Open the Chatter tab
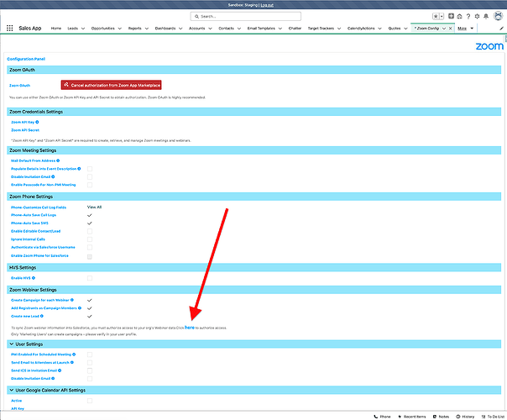 (295, 29)
